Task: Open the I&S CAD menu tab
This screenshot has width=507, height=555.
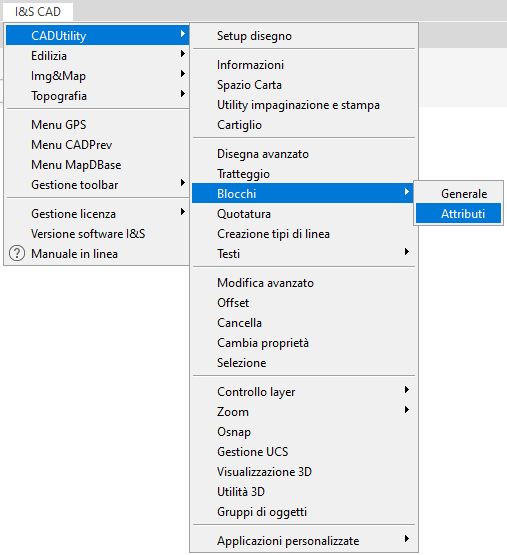Action: pyautogui.click(x=38, y=12)
